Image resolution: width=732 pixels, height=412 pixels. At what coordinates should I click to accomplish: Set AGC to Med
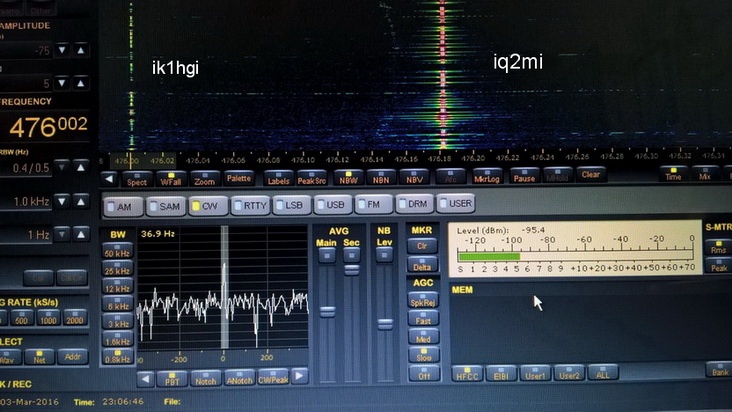(423, 336)
